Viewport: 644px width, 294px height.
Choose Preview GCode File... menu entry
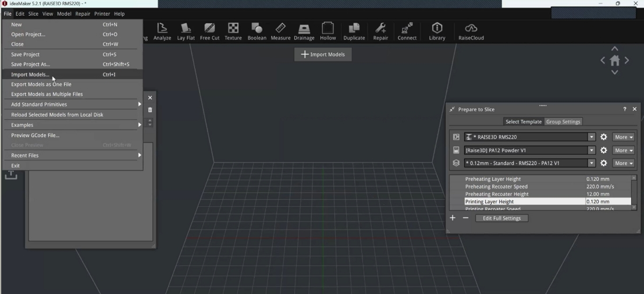point(73,135)
